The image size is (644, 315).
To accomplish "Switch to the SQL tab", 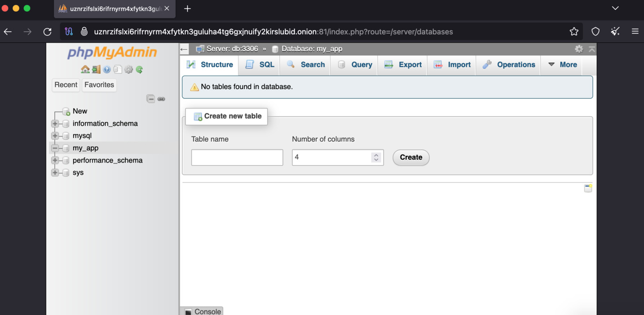I will tap(260, 65).
